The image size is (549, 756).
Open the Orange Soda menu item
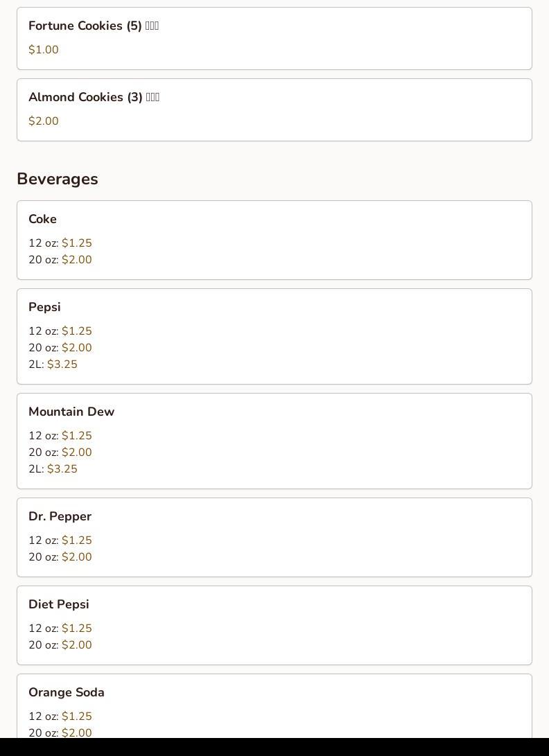point(67,692)
